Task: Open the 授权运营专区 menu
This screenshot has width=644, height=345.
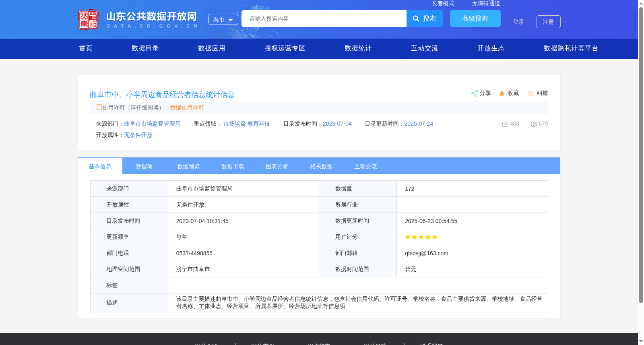Action: [285, 48]
